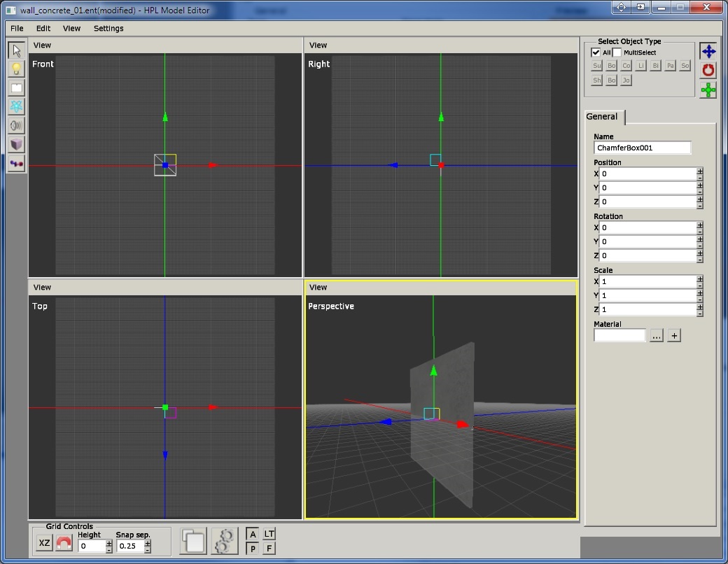This screenshot has width=728, height=564.
Task: Select the sound speaker tool
Action: coord(17,125)
